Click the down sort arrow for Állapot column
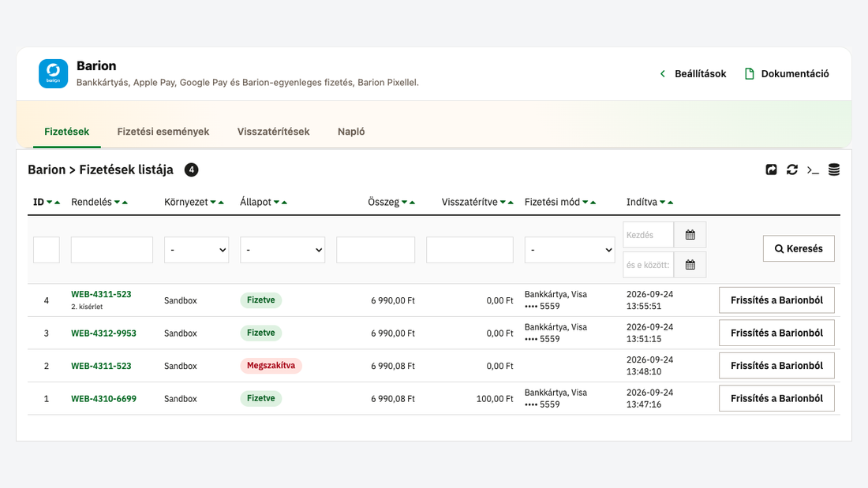The height and width of the screenshot is (488, 868). point(276,203)
